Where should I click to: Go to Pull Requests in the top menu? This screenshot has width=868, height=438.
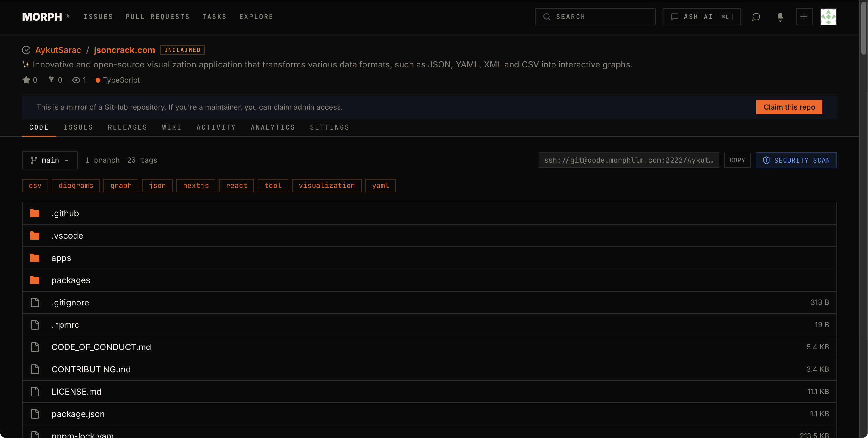point(157,17)
